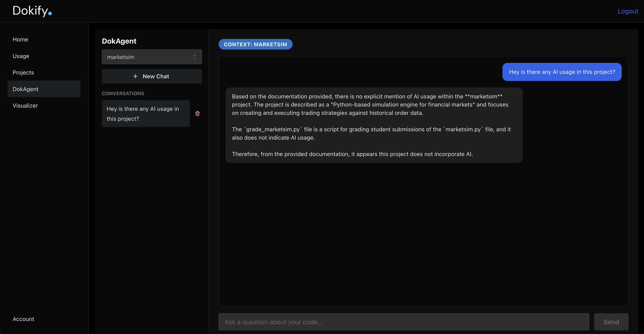Screen dimensions: 644x334
Task: Focus the Ask a question input field
Action: (404, 322)
